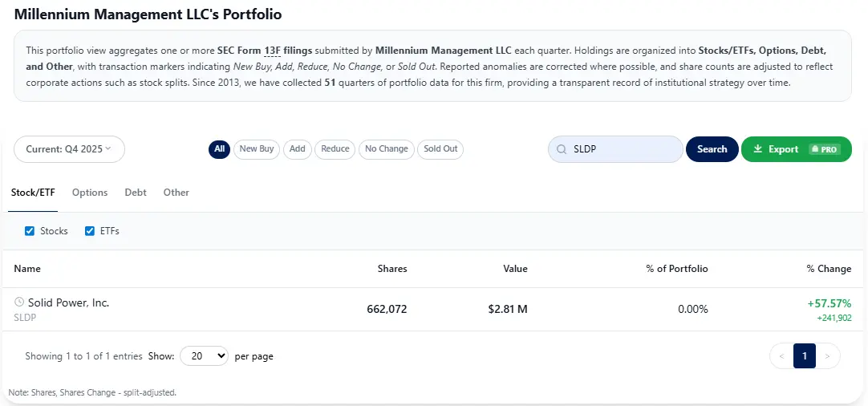Go to next page arrow
Viewport: 868px width, 406px height.
[x=828, y=355]
